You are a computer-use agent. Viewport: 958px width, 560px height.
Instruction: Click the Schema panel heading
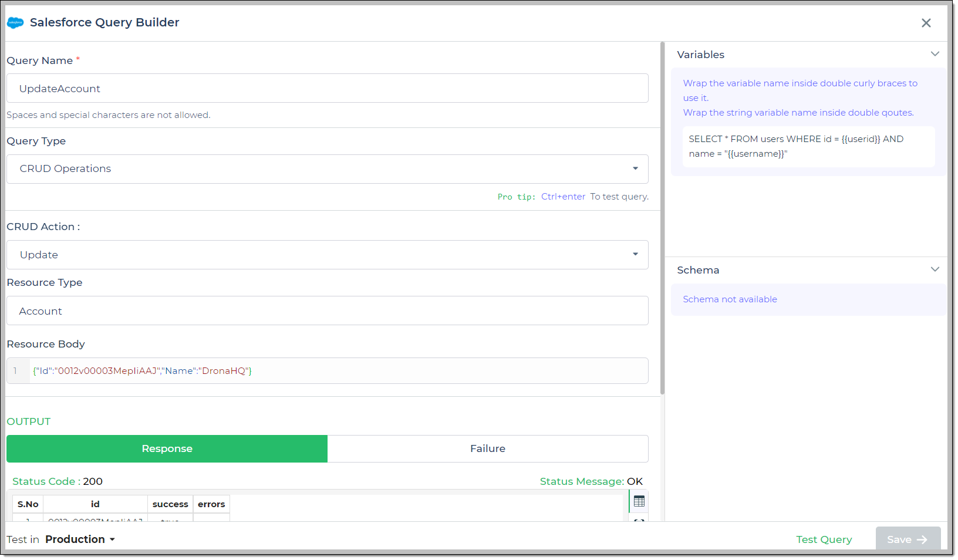pyautogui.click(x=698, y=270)
